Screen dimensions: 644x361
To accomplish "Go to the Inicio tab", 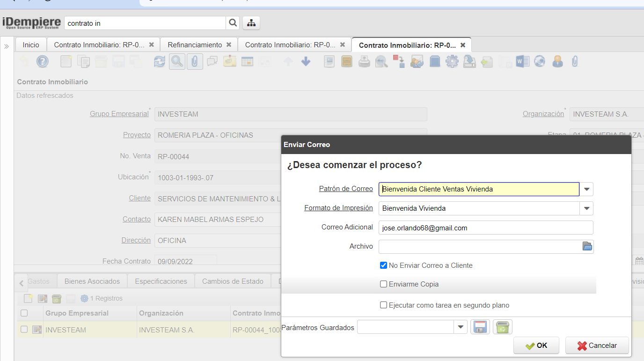I will click(x=31, y=45).
